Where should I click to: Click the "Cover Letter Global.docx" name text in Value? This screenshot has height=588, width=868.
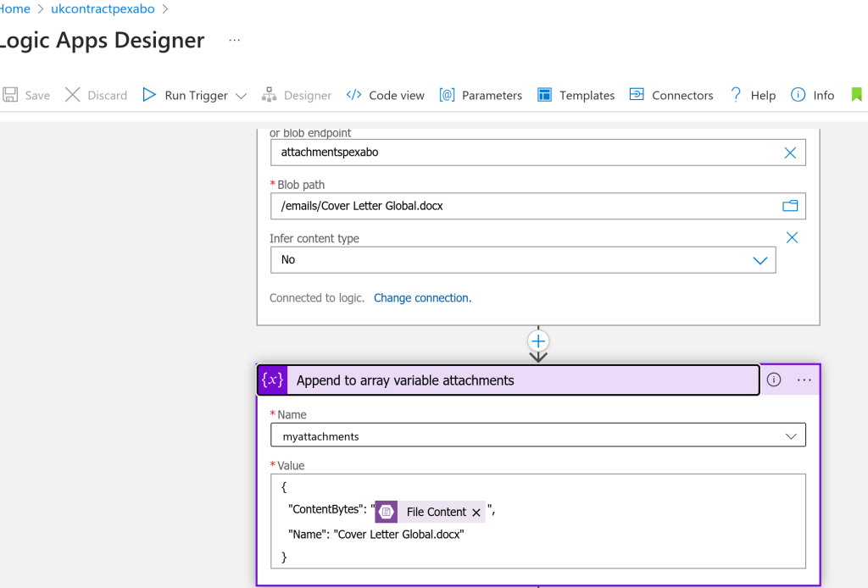(398, 535)
